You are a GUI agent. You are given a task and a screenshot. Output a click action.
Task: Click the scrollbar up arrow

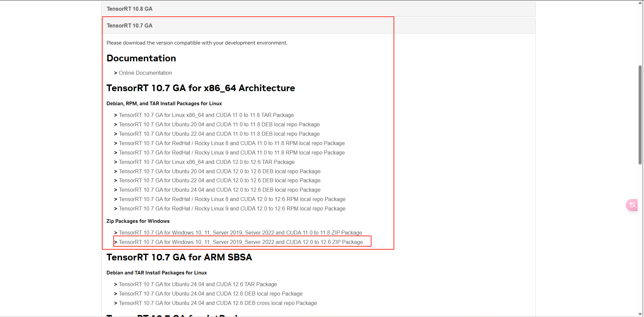pos(640,3)
